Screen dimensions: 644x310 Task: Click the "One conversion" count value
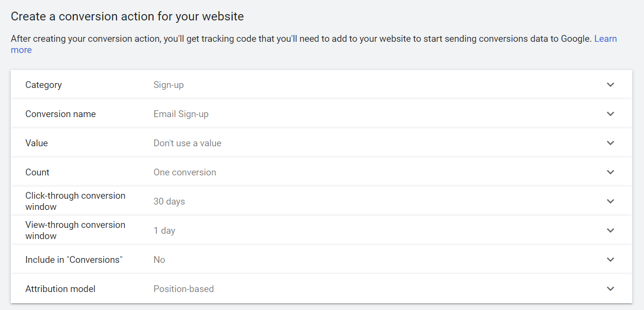(x=185, y=172)
